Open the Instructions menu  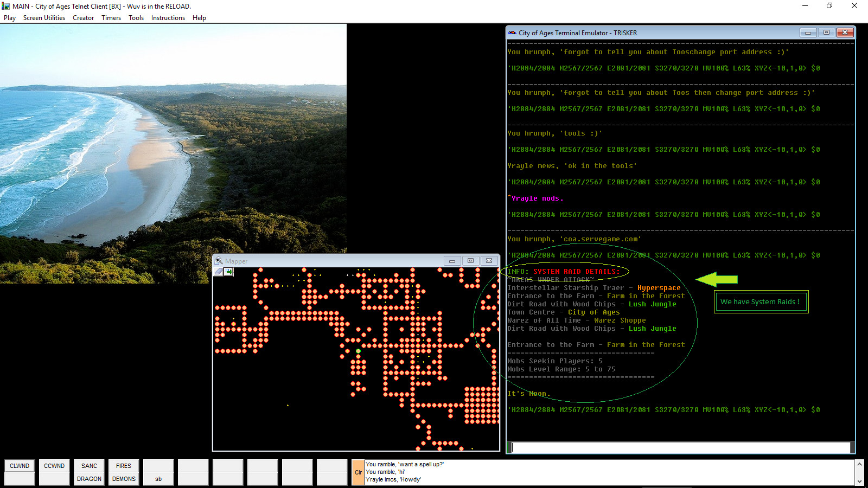point(168,18)
